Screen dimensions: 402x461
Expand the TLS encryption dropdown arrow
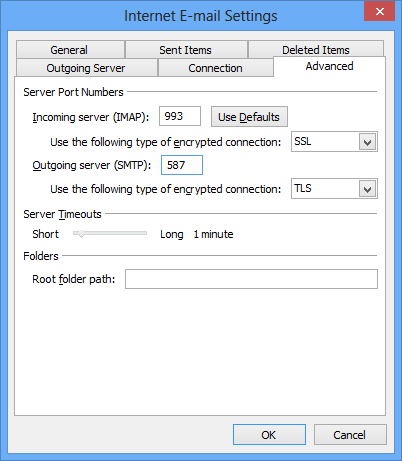(368, 189)
